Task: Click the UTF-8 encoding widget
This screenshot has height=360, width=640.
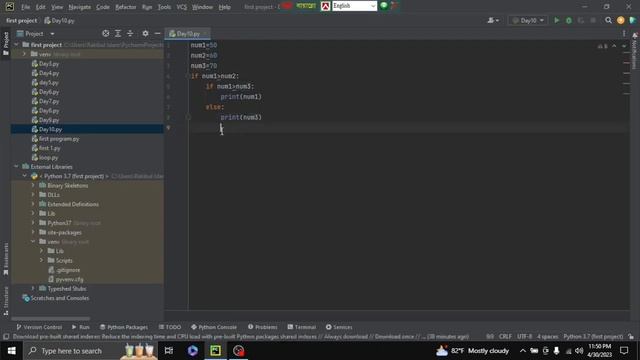Action: 524,337
